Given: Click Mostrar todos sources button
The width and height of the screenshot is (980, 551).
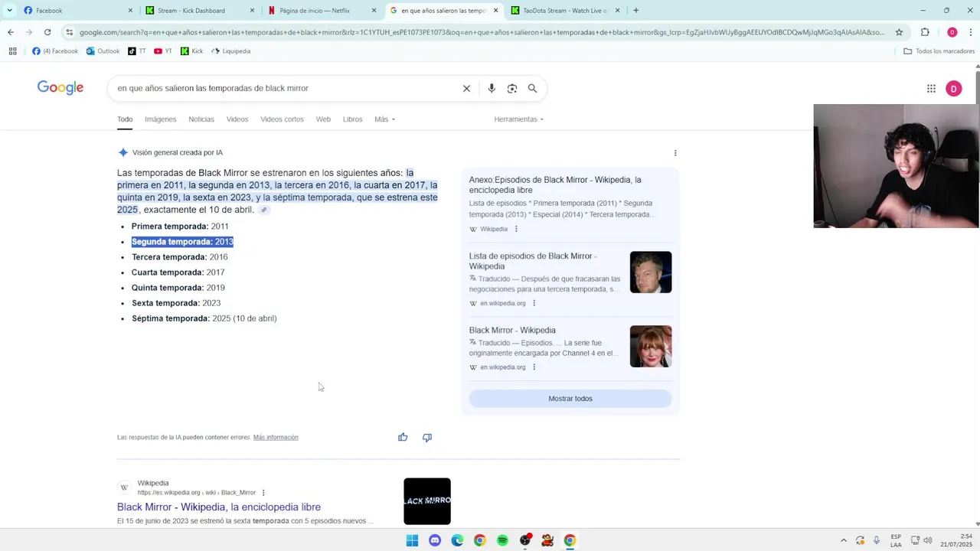Looking at the screenshot, I should click(570, 399).
